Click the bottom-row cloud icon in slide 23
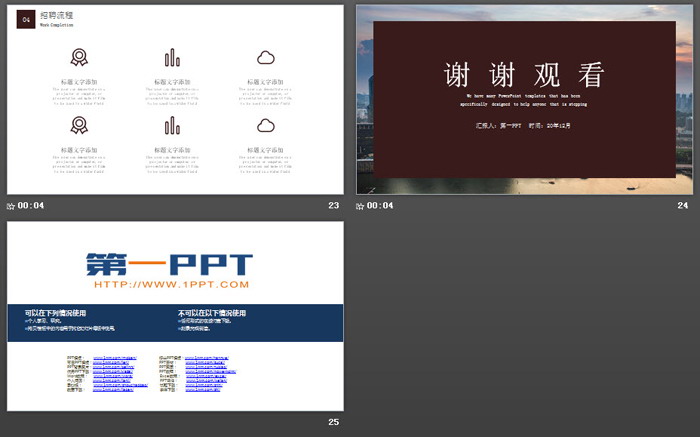This screenshot has height=437, width=700. coord(266,125)
